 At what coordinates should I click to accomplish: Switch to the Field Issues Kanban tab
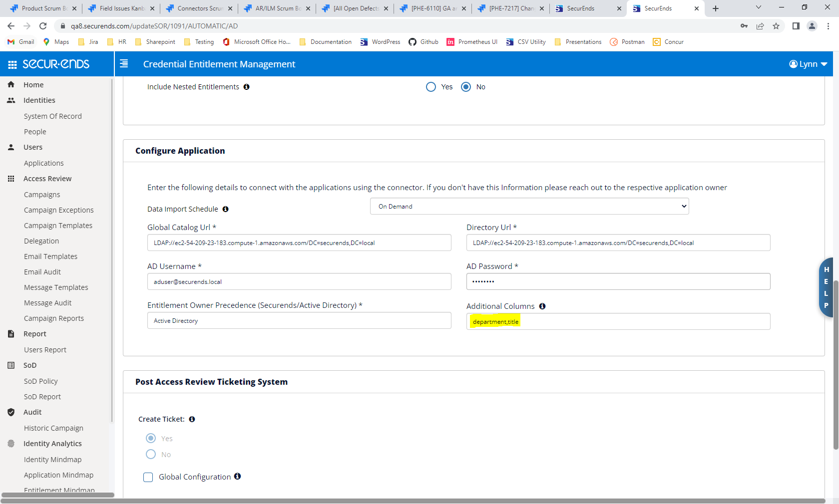[120, 8]
